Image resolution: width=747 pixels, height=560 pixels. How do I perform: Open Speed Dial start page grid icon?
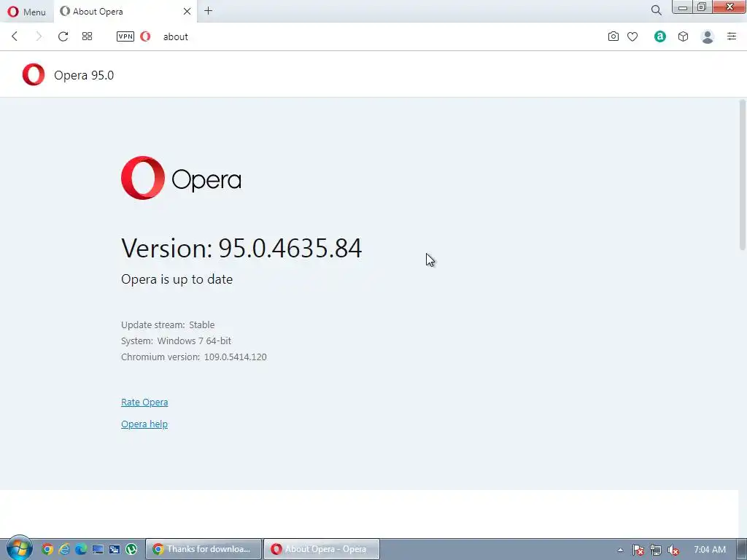click(x=88, y=36)
